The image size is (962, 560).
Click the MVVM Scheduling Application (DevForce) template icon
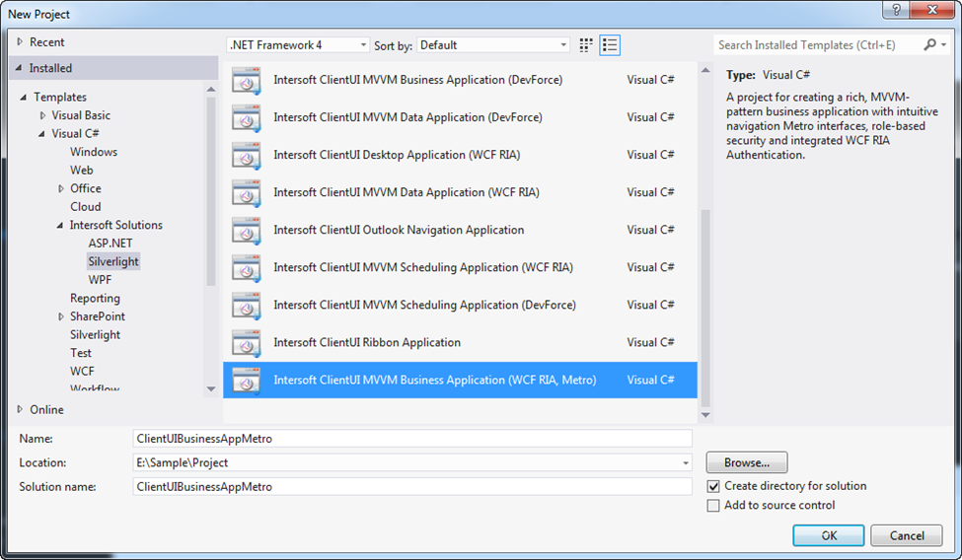(246, 305)
